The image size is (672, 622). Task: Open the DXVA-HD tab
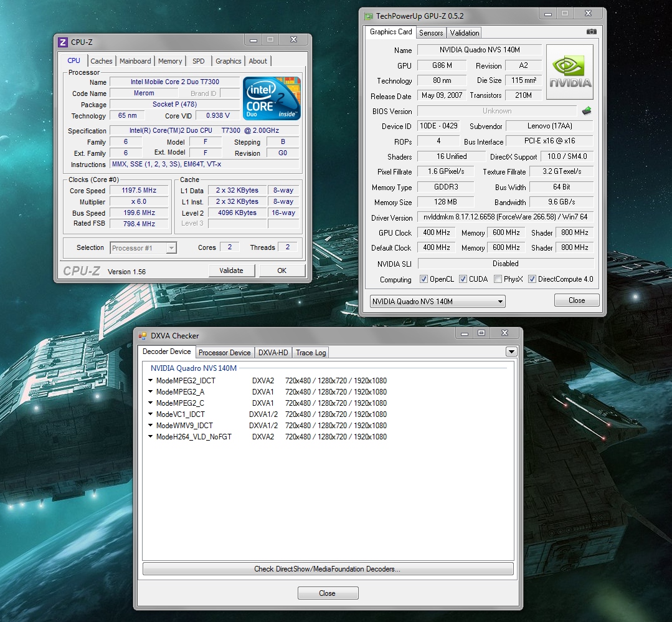[273, 353]
